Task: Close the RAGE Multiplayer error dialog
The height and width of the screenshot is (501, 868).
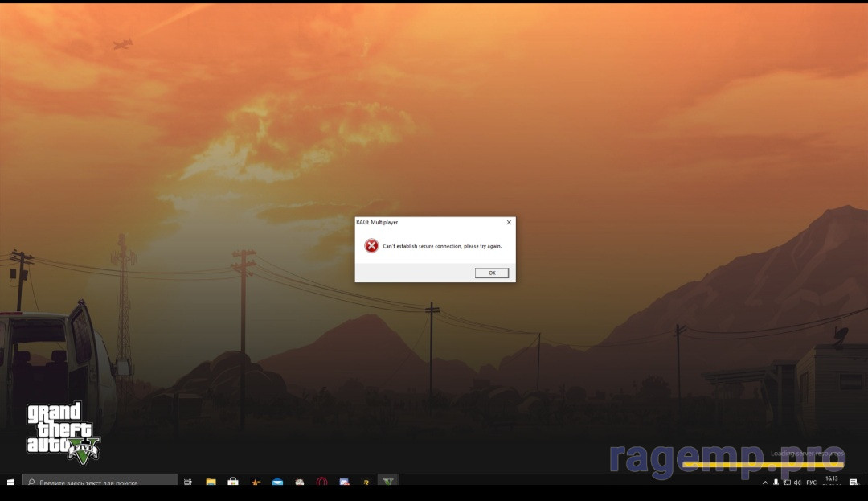Action: coord(509,222)
